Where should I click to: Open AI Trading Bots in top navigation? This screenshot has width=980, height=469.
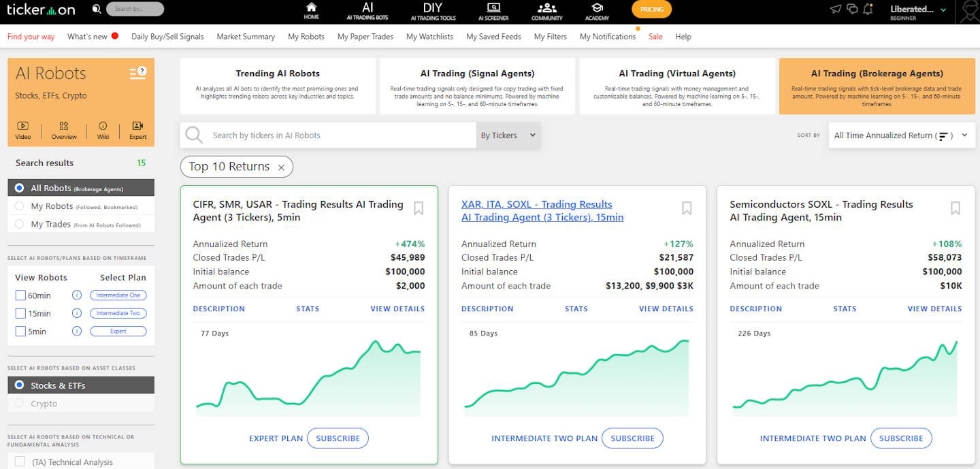click(367, 11)
